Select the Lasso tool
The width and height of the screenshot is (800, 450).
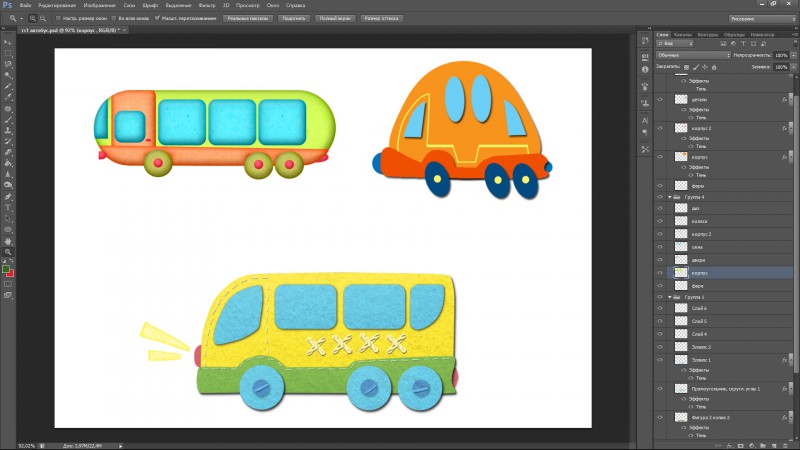pos(8,65)
